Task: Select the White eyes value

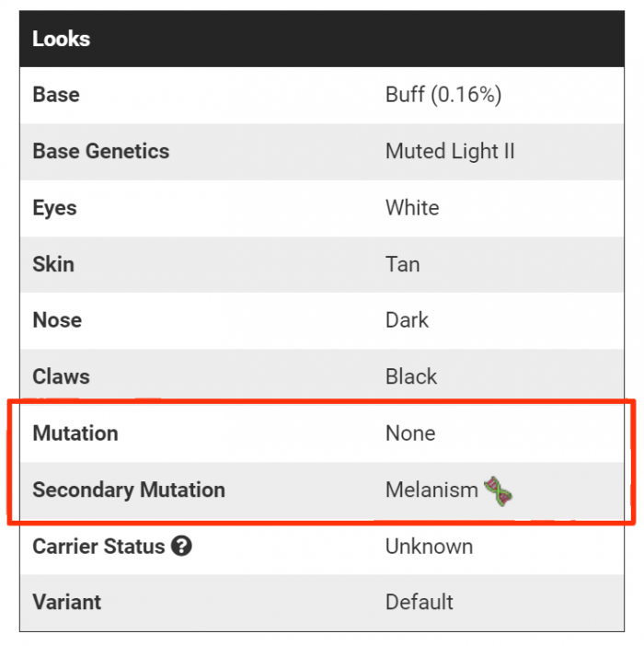Action: tap(412, 208)
